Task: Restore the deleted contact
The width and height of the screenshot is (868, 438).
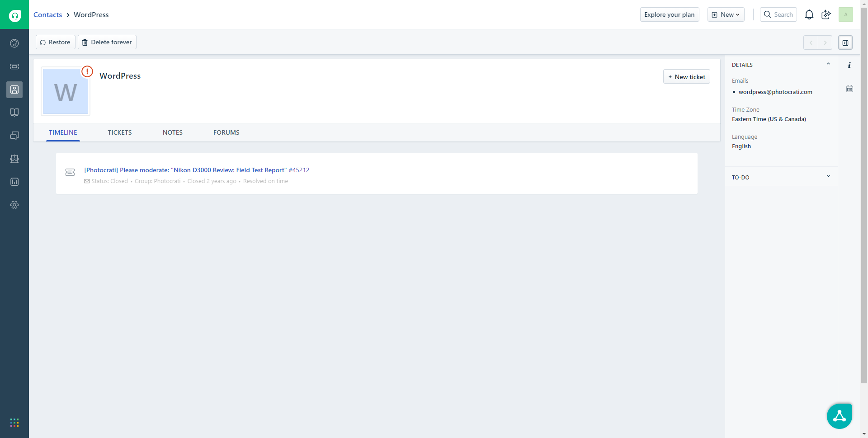Action: (56, 42)
